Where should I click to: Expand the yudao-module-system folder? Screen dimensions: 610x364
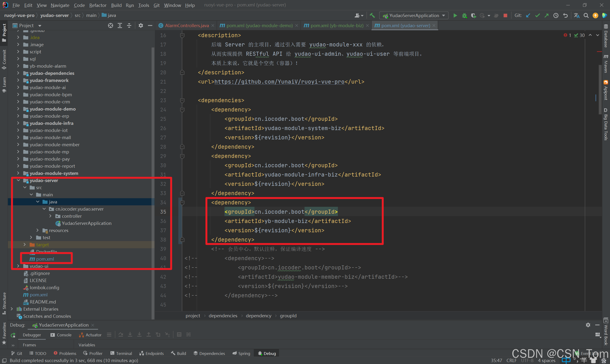[x=18, y=173]
